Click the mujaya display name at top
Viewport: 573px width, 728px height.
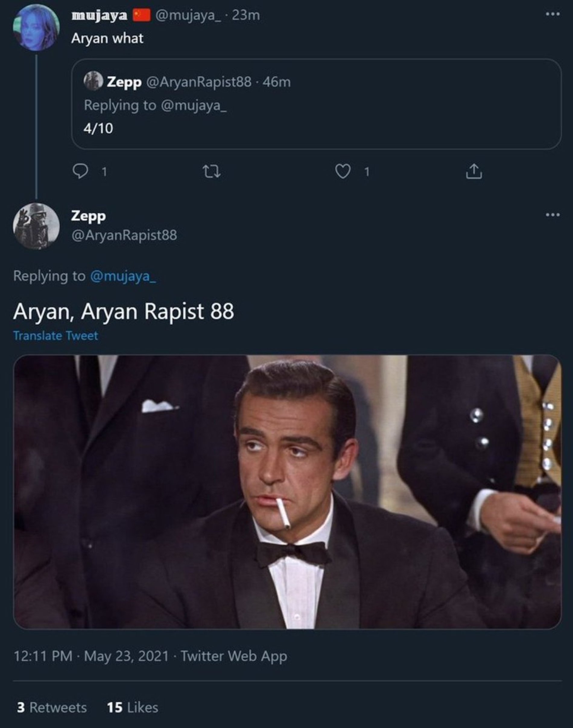click(99, 15)
